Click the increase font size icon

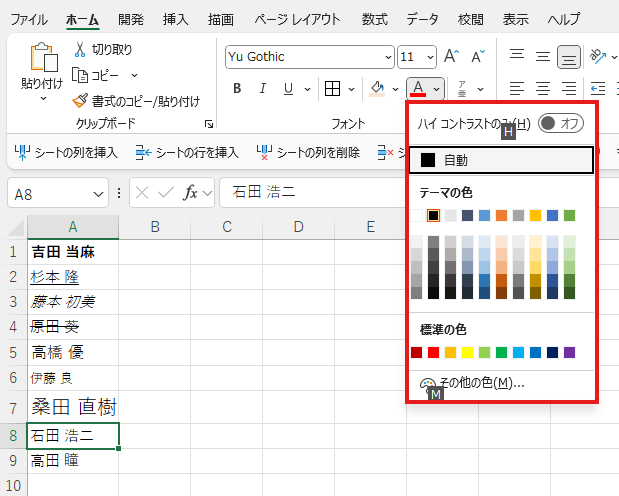pyautogui.click(x=452, y=57)
